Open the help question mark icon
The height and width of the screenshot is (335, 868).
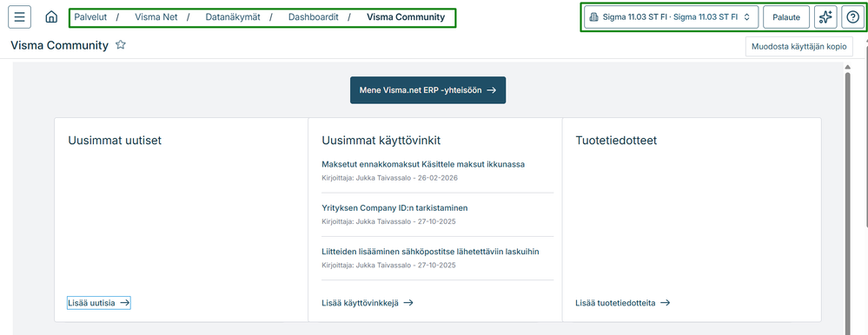(852, 17)
